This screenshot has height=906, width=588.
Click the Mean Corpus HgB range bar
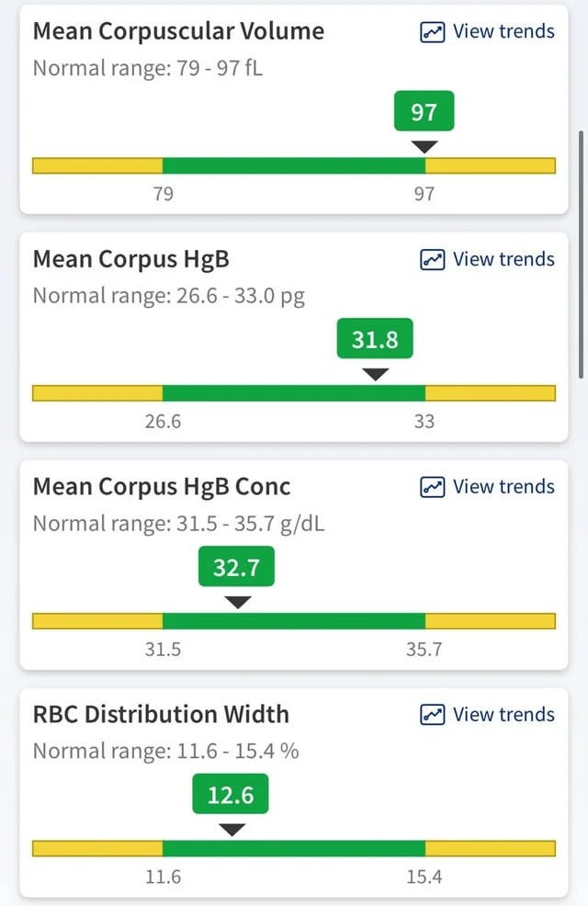[294, 393]
